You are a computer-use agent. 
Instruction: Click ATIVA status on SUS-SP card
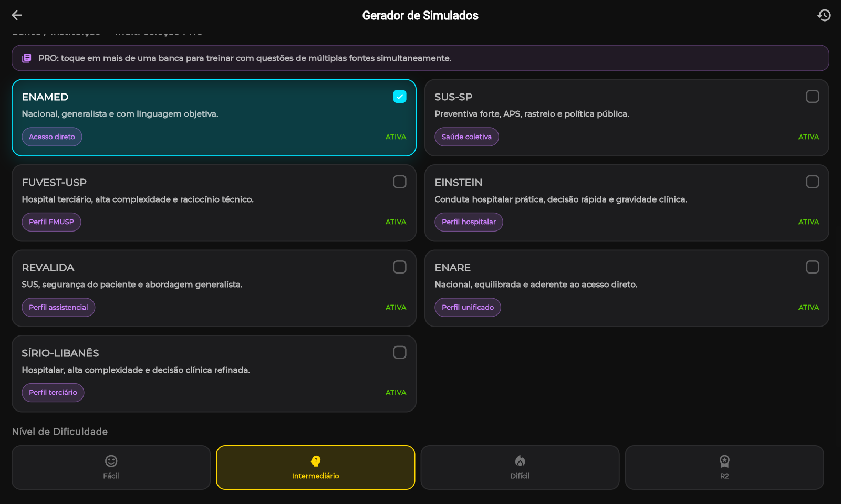click(x=808, y=137)
